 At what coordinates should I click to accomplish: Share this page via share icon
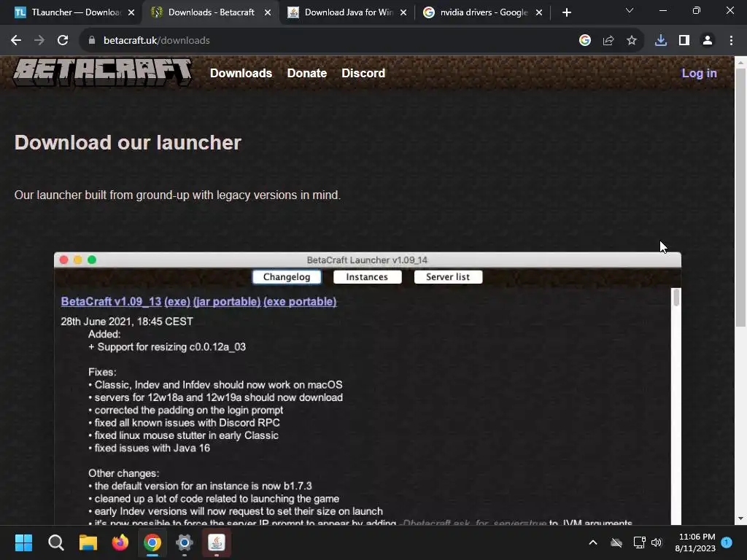(x=608, y=41)
